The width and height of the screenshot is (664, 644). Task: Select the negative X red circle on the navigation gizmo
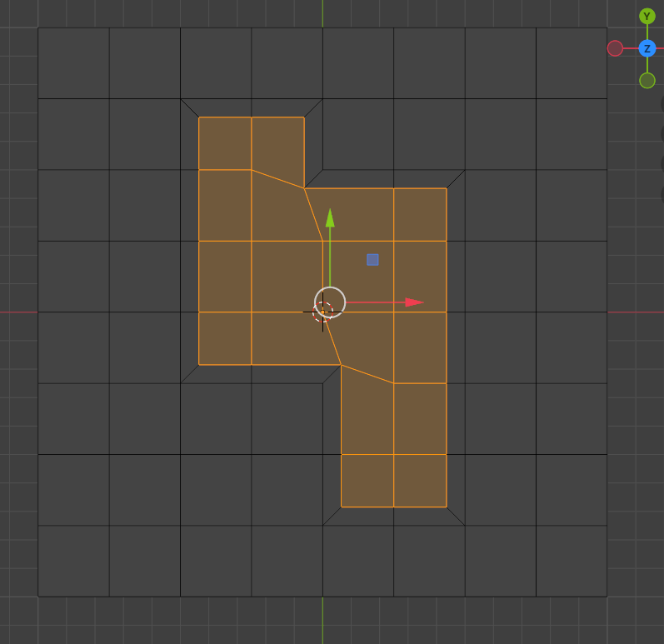pos(615,48)
